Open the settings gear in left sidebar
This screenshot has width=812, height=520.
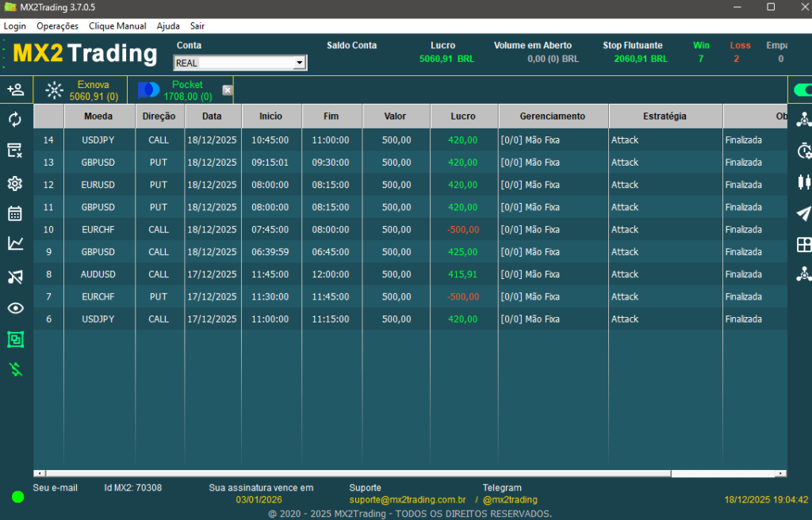tap(15, 184)
